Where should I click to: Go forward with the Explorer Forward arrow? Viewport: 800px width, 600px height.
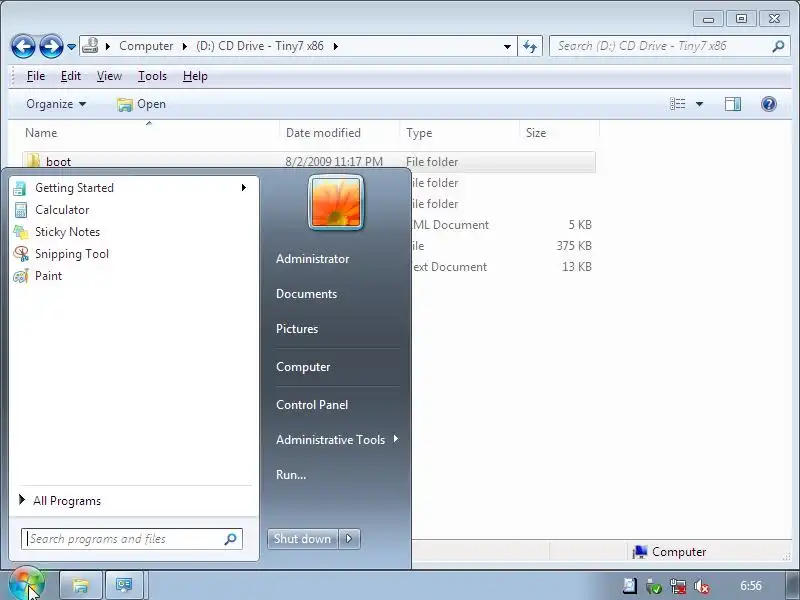tap(51, 46)
